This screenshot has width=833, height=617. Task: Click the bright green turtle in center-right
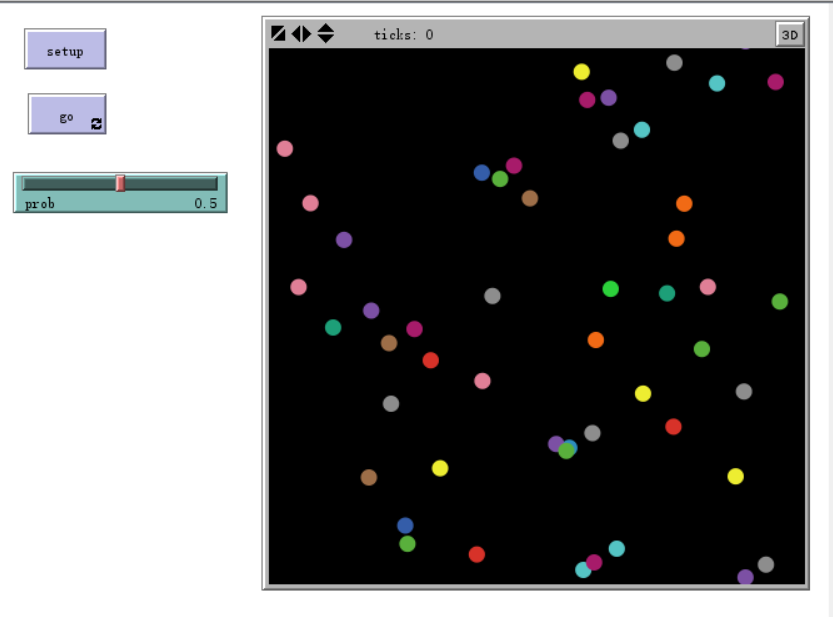(x=610, y=289)
